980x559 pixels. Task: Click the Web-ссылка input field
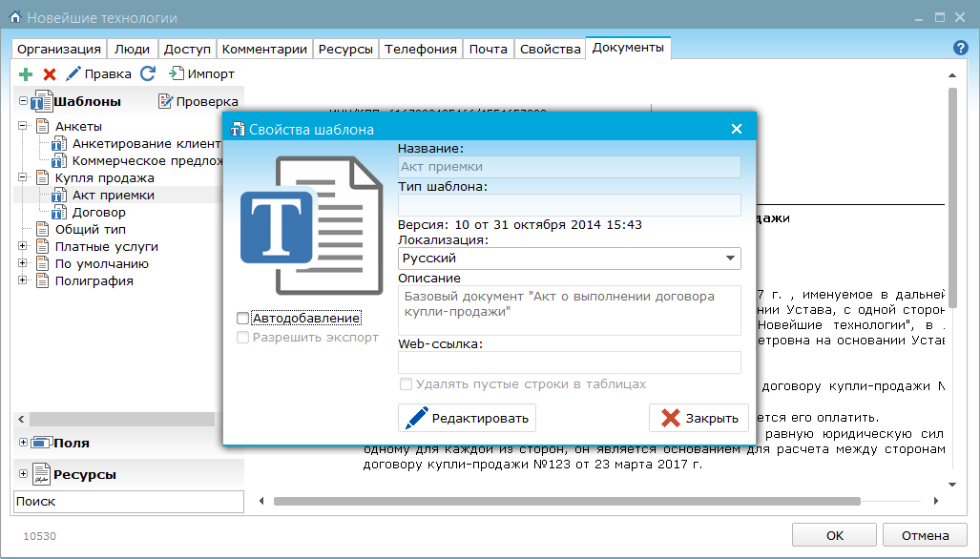point(570,362)
